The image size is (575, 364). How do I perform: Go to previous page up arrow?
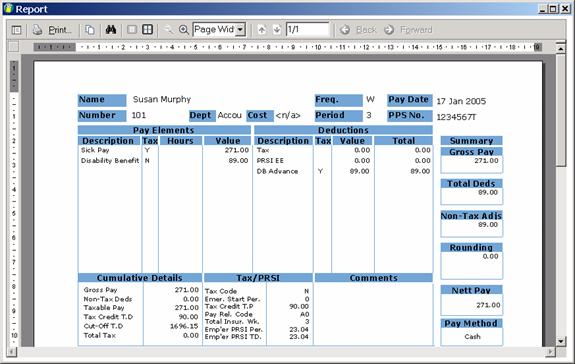(x=262, y=30)
